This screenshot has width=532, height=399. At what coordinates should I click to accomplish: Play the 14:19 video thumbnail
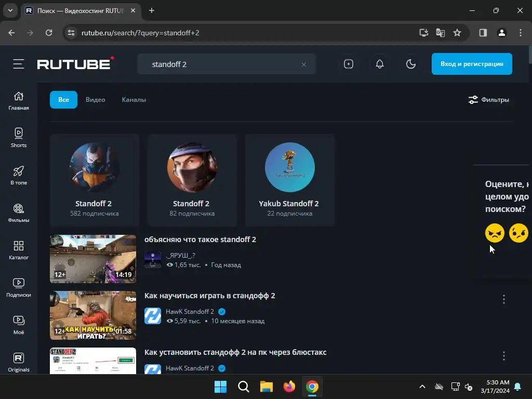click(x=93, y=259)
